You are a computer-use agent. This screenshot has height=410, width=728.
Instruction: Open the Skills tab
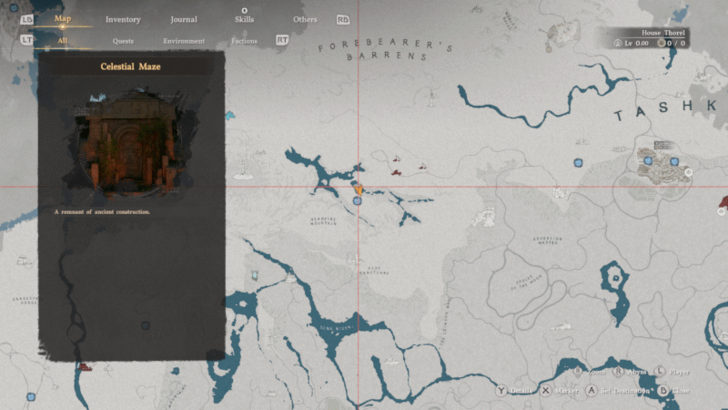(x=244, y=20)
